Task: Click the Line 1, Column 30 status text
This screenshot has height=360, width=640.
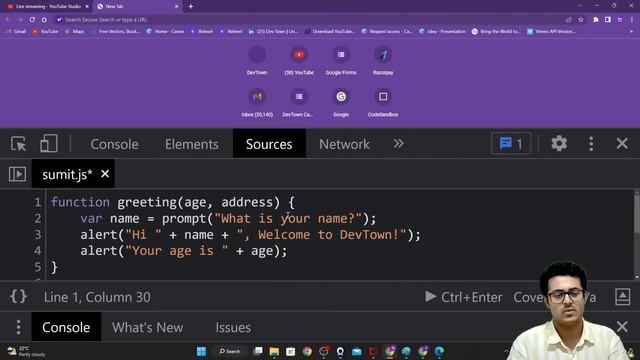Action: click(x=97, y=297)
